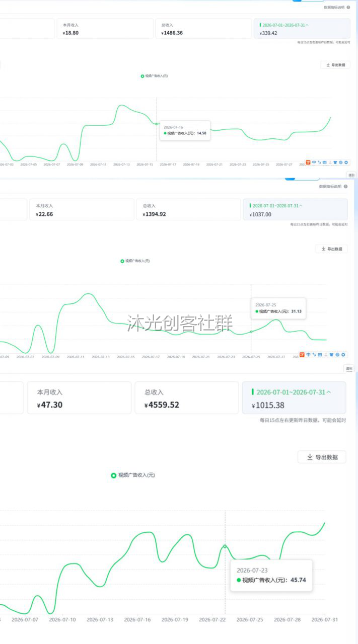Click the tooltip value 45.74
The image size is (358, 644).
(x=298, y=580)
